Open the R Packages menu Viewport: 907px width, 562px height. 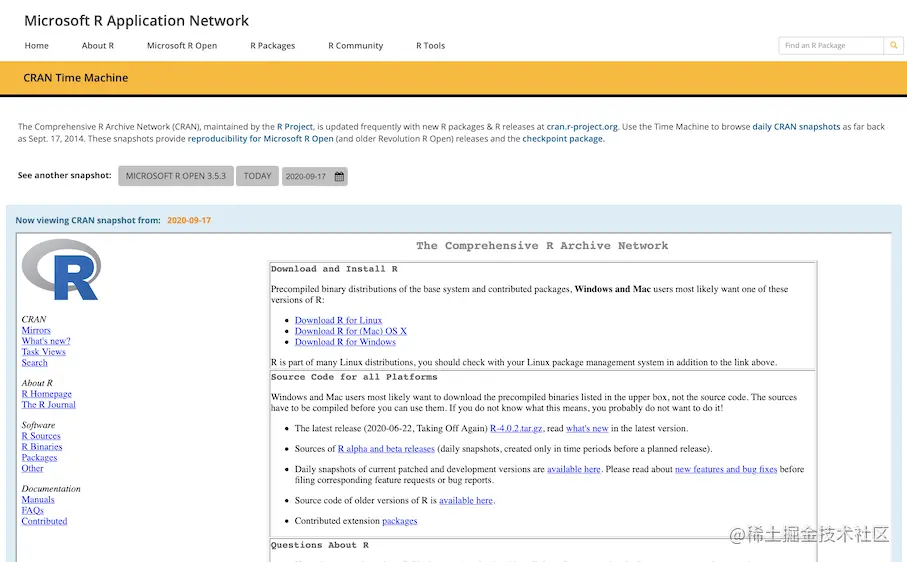pyautogui.click(x=272, y=46)
